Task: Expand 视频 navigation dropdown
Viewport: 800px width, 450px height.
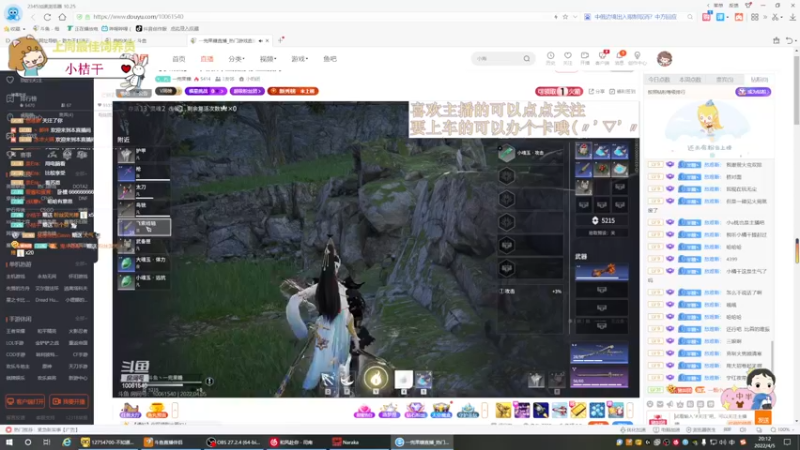Action: coord(268,59)
